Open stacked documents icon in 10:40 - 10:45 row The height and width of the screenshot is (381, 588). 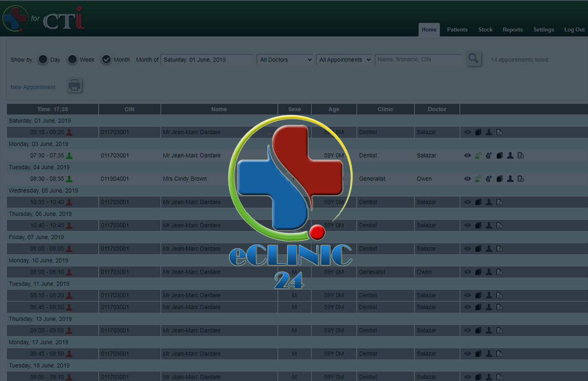(x=478, y=226)
